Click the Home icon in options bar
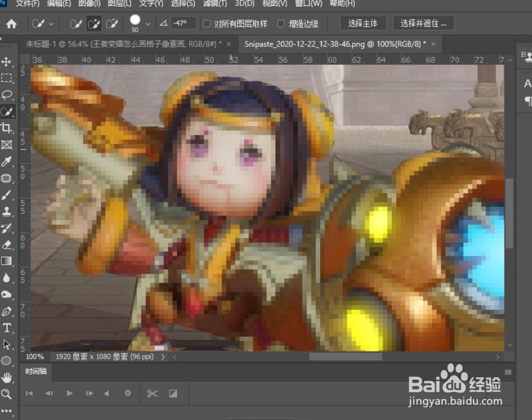This screenshot has width=532, height=420. click(12, 23)
